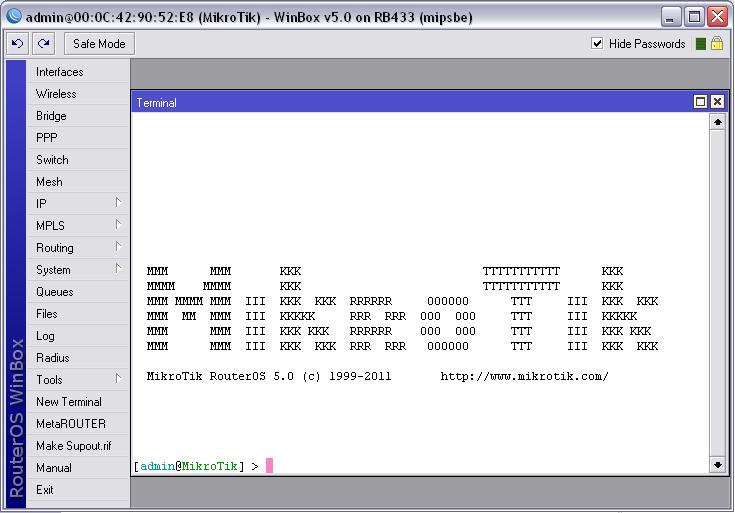Click the admin@MikroTik prompt text
This screenshot has height=513, width=735.
(x=189, y=466)
